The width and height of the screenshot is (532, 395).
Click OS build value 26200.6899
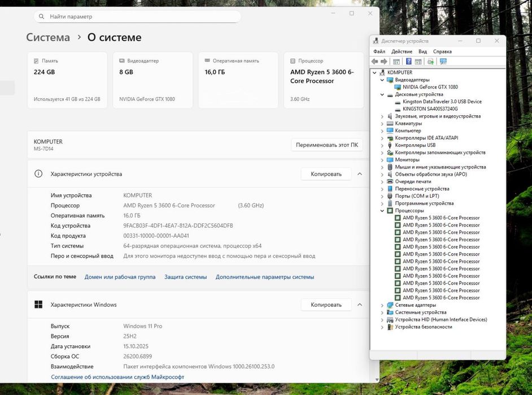137,357
